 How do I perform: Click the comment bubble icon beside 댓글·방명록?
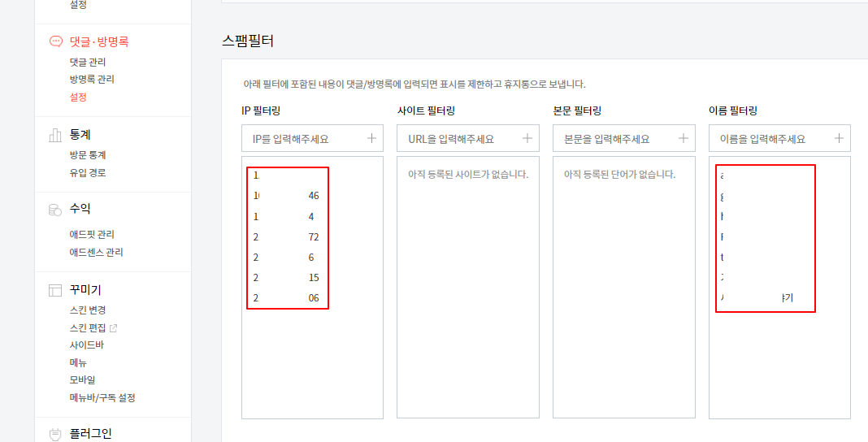click(x=56, y=41)
